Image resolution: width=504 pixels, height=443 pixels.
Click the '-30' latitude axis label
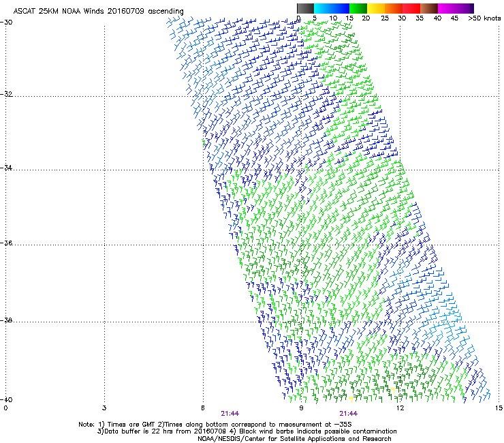pyautogui.click(x=6, y=22)
